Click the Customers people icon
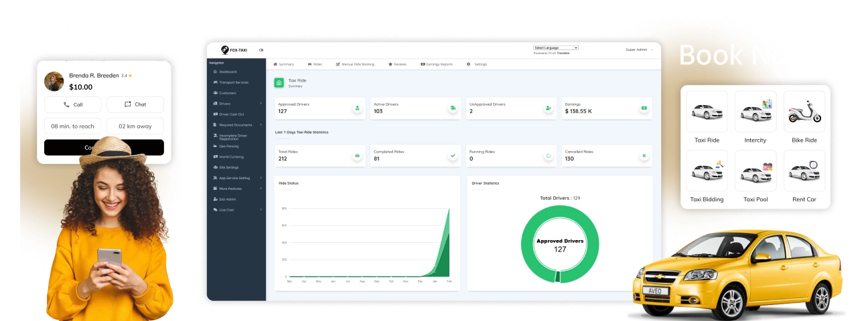This screenshot has width=868, height=321. tap(214, 93)
